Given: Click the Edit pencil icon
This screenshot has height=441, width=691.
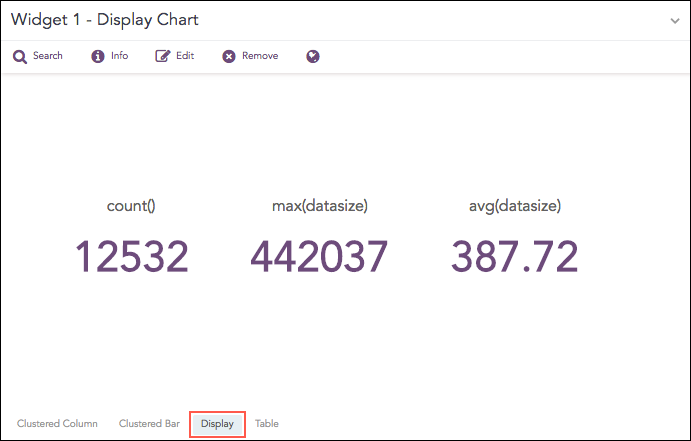Looking at the screenshot, I should pyautogui.click(x=162, y=57).
